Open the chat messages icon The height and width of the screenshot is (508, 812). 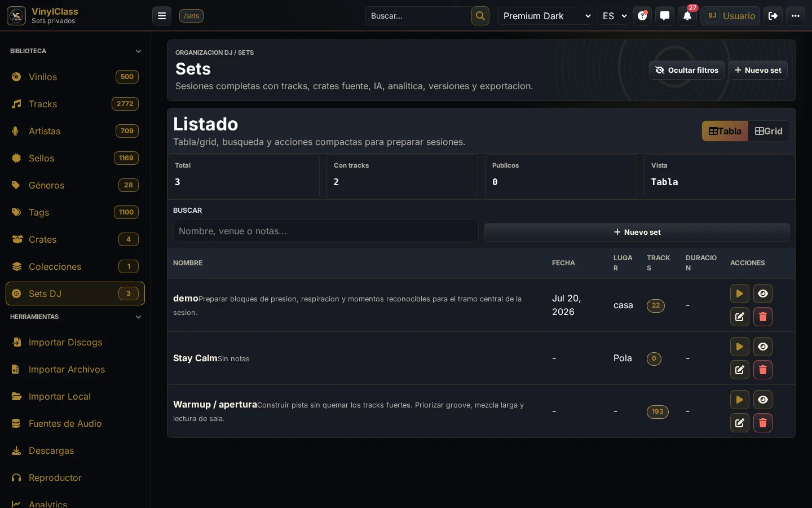click(x=665, y=16)
